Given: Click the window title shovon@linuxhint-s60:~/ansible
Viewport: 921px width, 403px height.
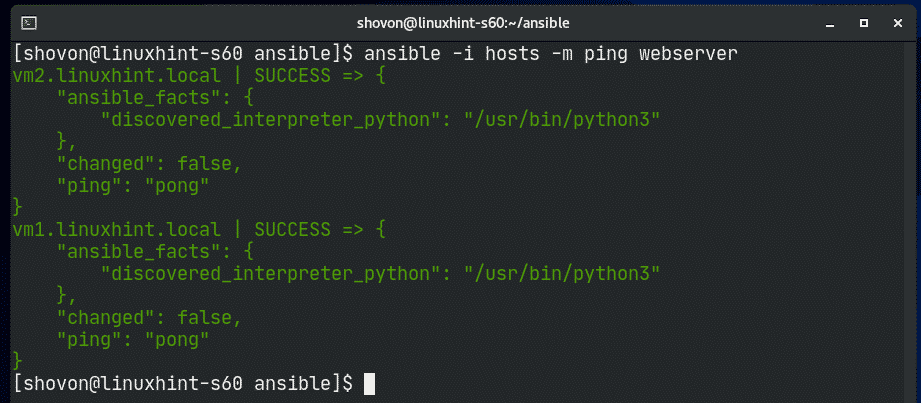Looking at the screenshot, I should 463,23.
